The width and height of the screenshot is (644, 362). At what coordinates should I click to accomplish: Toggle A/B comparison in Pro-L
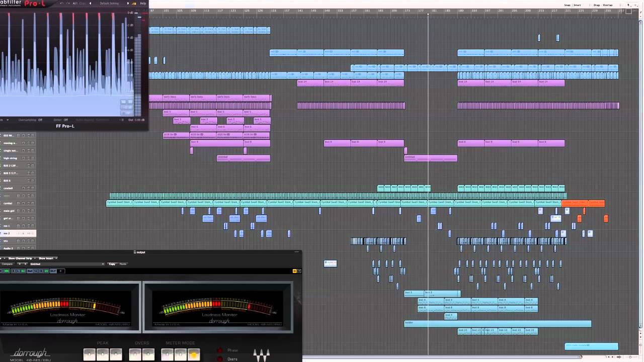pos(75,3)
